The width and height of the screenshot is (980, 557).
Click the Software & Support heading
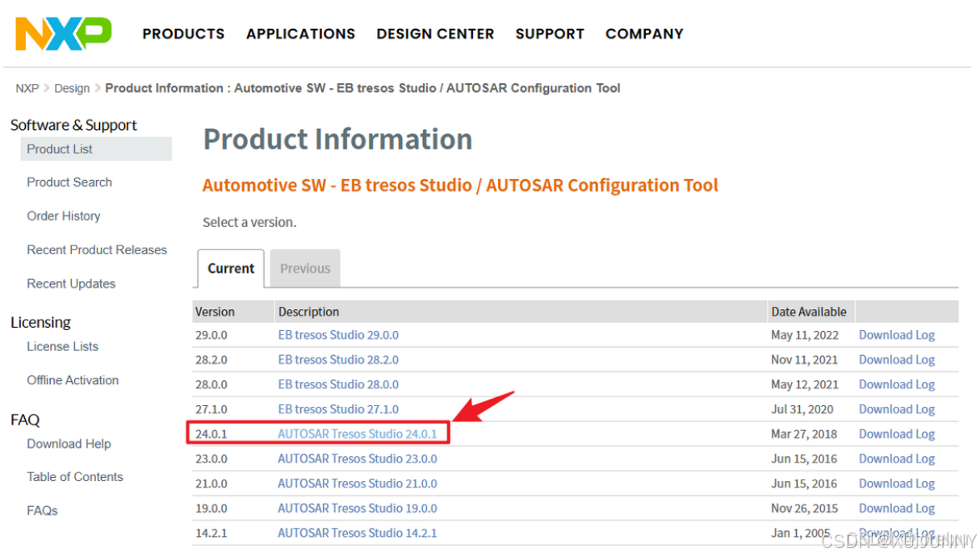pos(73,125)
